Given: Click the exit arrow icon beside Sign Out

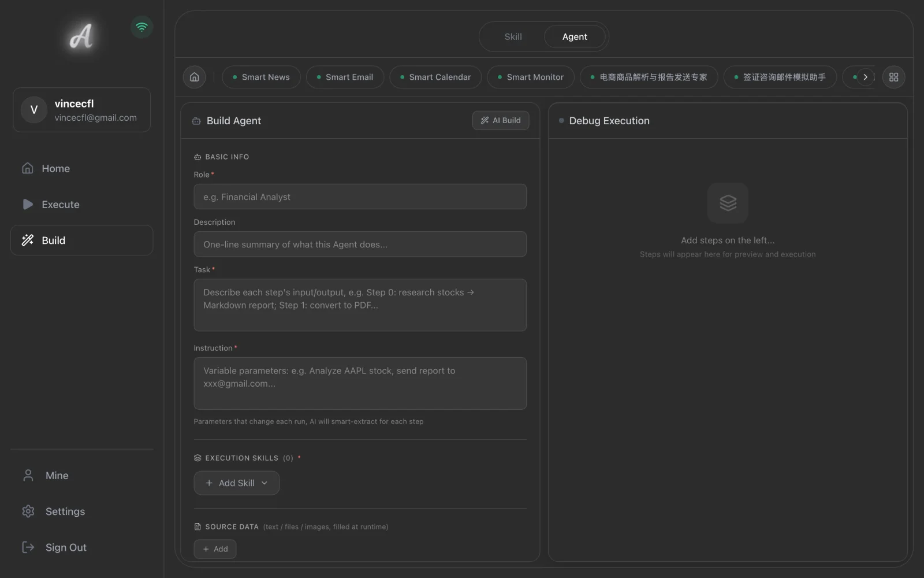Looking at the screenshot, I should pos(28,547).
